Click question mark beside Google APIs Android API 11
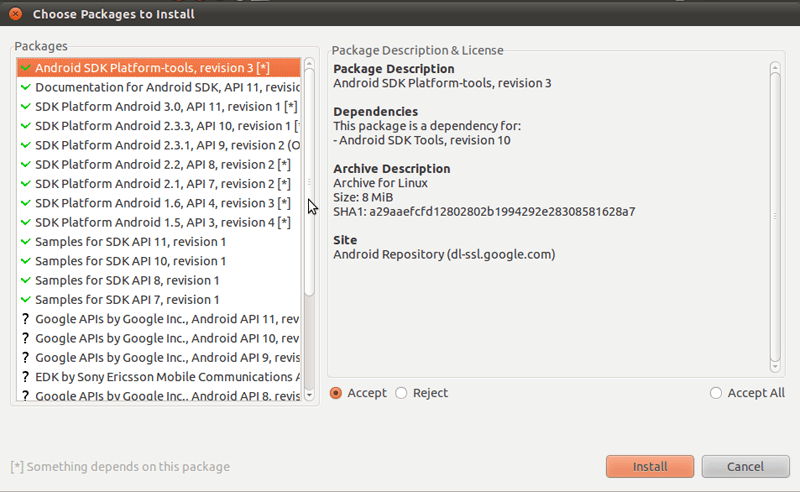The height and width of the screenshot is (492, 800). (x=26, y=319)
